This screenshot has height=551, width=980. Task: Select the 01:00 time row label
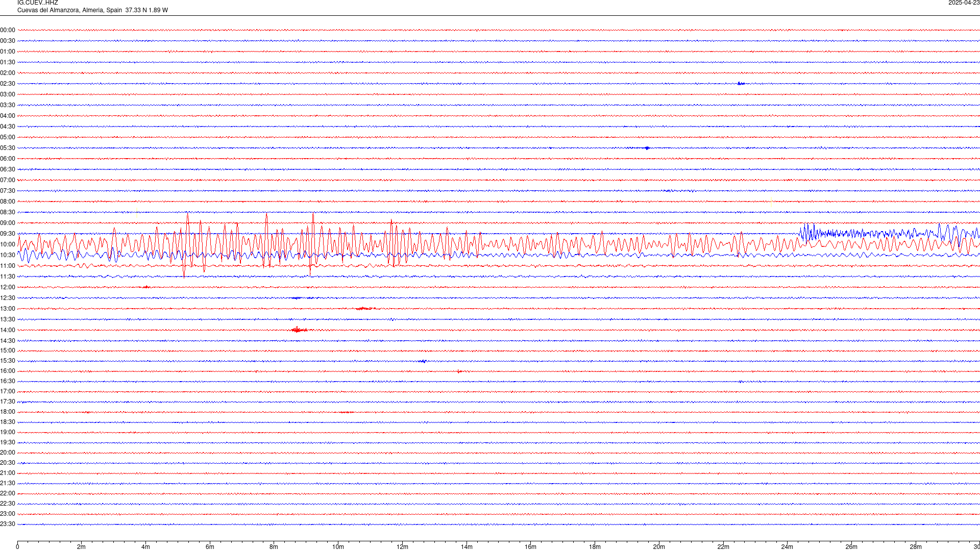click(x=8, y=52)
